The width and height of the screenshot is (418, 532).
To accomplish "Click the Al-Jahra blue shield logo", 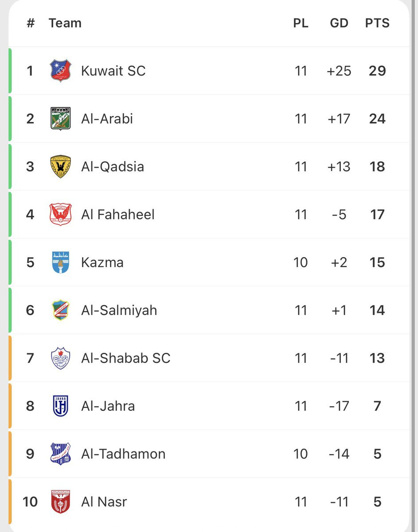I will point(60,406).
